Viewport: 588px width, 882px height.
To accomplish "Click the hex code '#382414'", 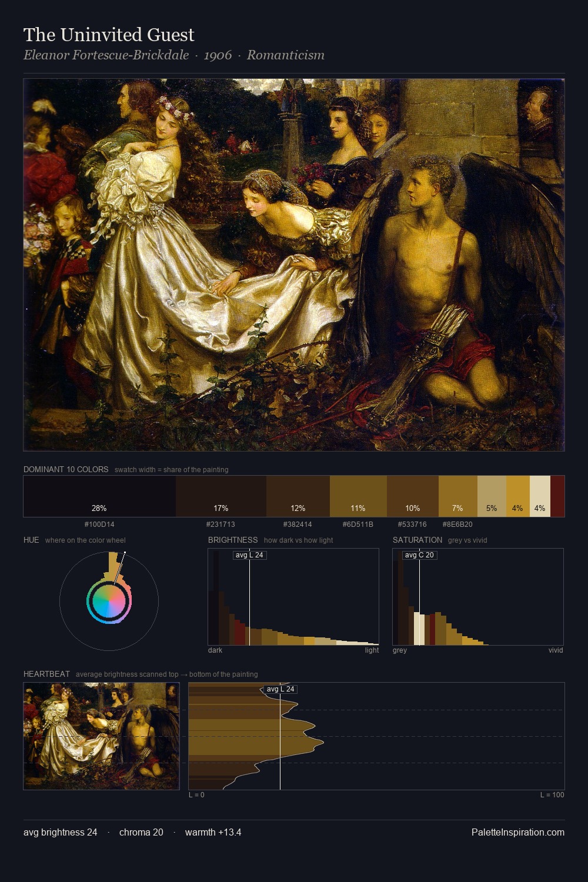I will pos(298,524).
